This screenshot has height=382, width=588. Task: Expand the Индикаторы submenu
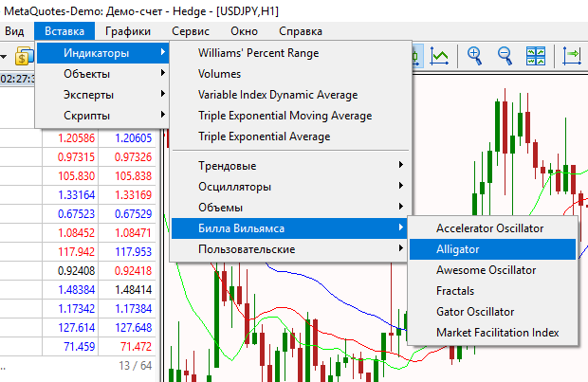pyautogui.click(x=102, y=53)
